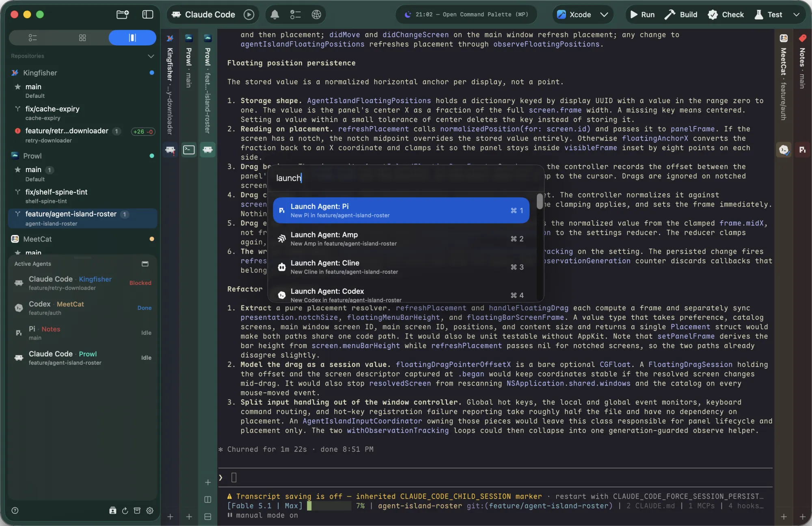Open the task checklist icon in toolbar
This screenshot has width=812, height=526.
(296, 15)
